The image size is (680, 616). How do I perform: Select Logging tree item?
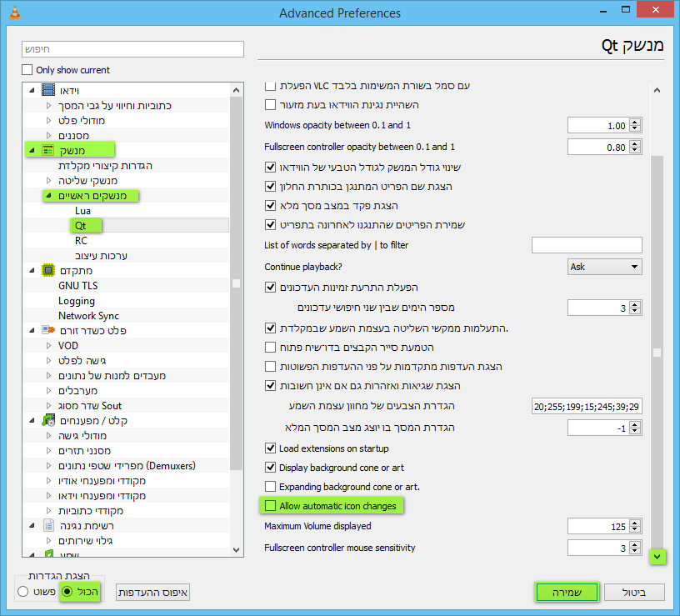(77, 301)
